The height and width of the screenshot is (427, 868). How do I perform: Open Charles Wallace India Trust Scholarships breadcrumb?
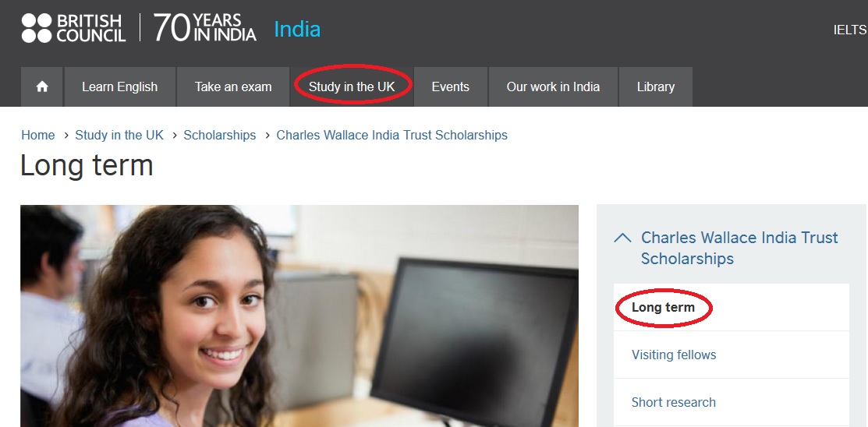click(x=392, y=135)
